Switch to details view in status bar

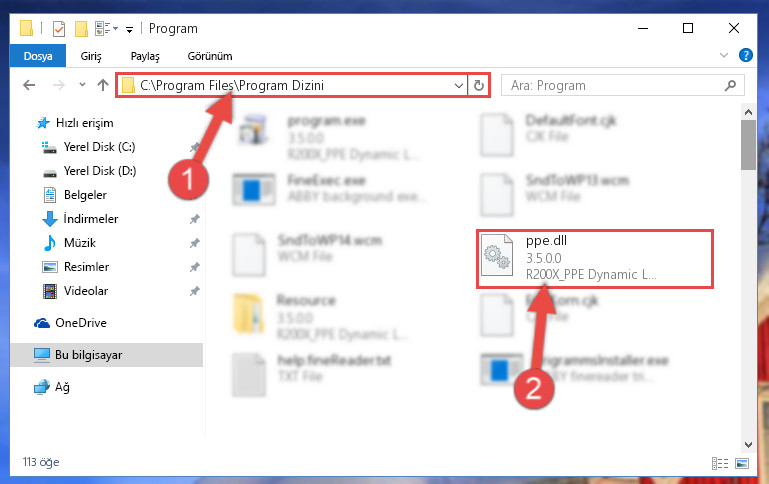click(x=719, y=463)
